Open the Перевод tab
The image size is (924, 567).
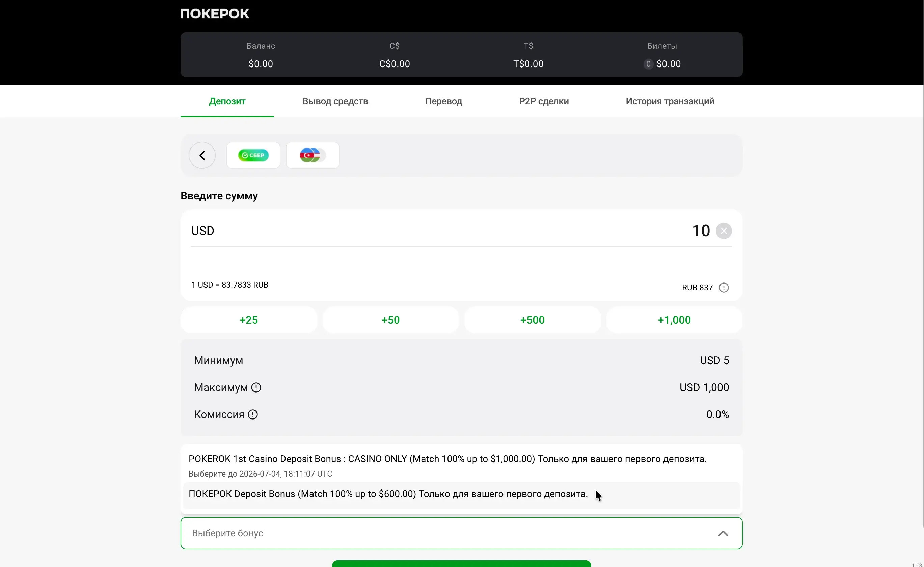444,101
